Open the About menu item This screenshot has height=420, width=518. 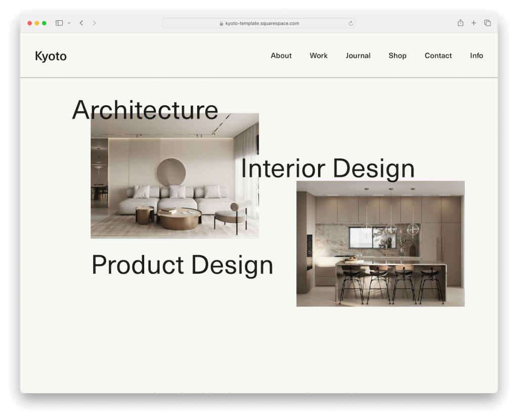pyautogui.click(x=281, y=56)
